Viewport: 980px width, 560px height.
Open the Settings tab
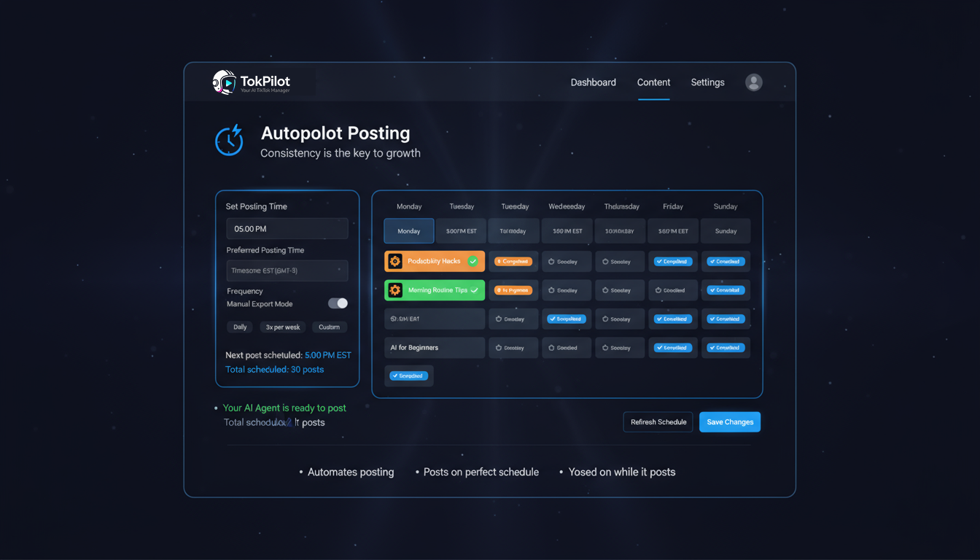707,82
